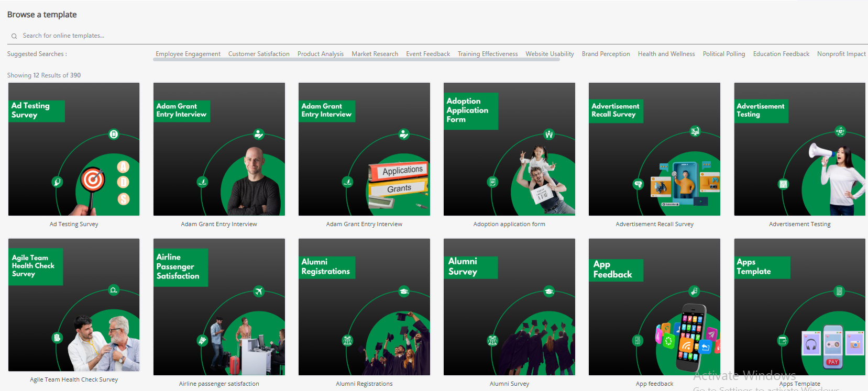This screenshot has height=391, width=868.
Task: Click the suggested searches horizontal scrollbar
Action: (356, 60)
